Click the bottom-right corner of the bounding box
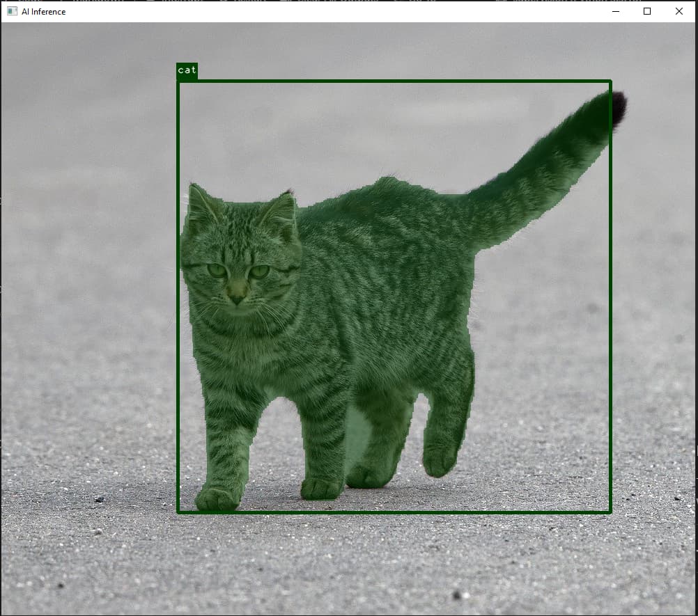698x616 pixels. (x=610, y=512)
